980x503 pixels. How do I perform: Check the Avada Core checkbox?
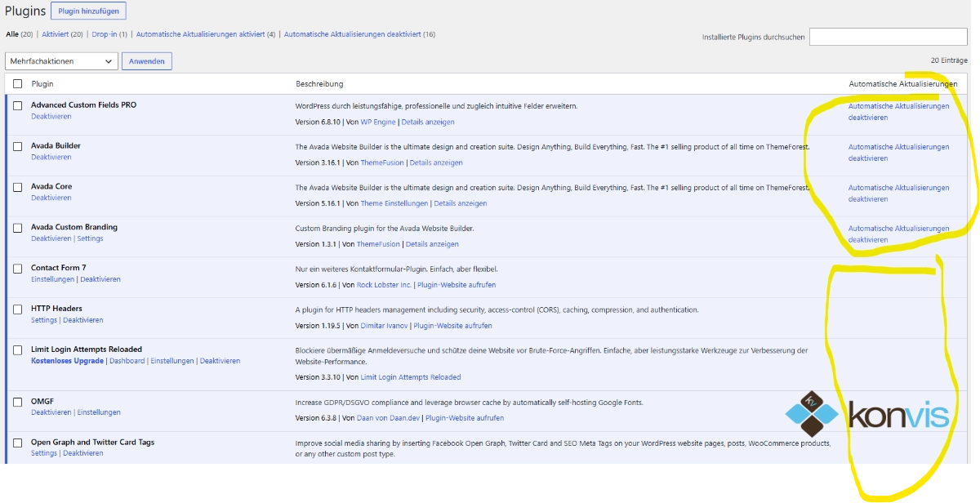[x=17, y=187]
